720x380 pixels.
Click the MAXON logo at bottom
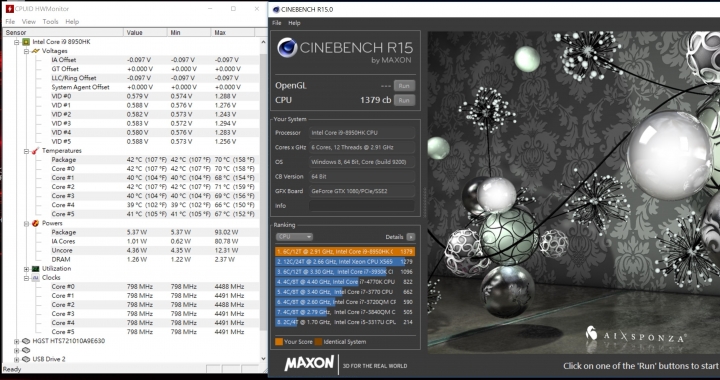pyautogui.click(x=309, y=363)
